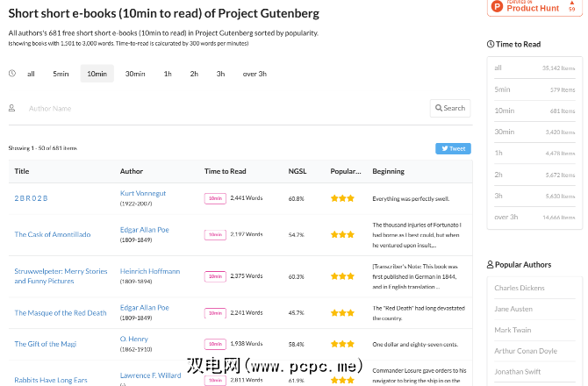Open Jane Austen in Popular Authors

[x=513, y=309]
